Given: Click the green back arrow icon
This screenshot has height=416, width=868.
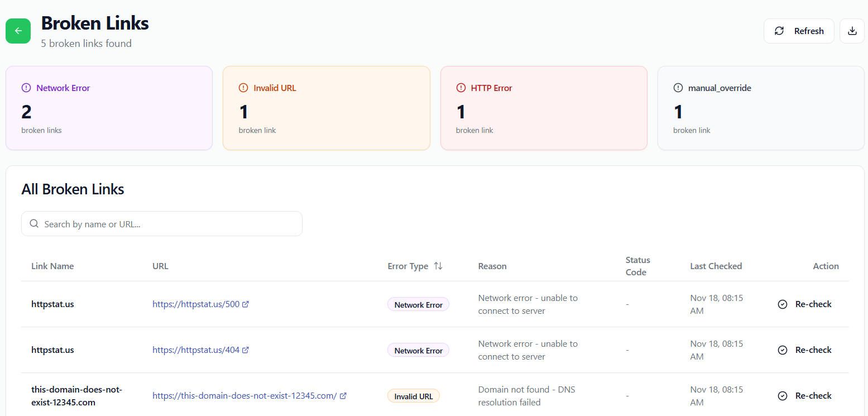Looking at the screenshot, I should 18,31.
